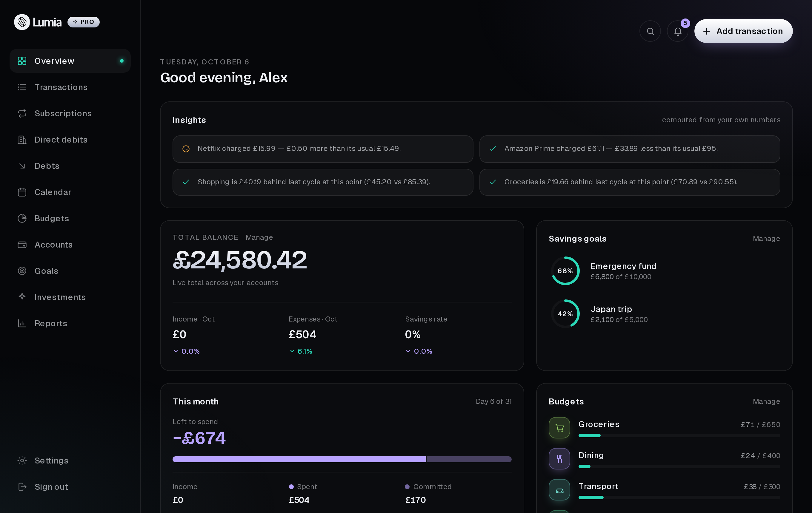Click the Transport £38 / £300 amount

coord(762,487)
